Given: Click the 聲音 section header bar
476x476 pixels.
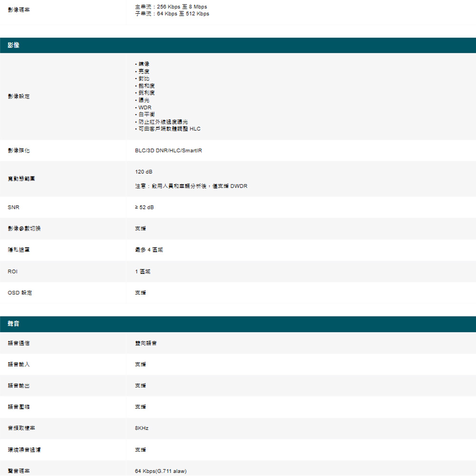Looking at the screenshot, I should tap(238, 324).
